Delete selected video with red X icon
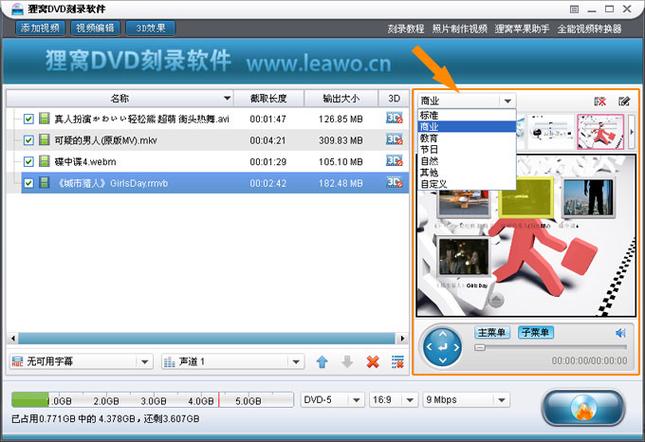The height and width of the screenshot is (442, 645). click(x=373, y=362)
